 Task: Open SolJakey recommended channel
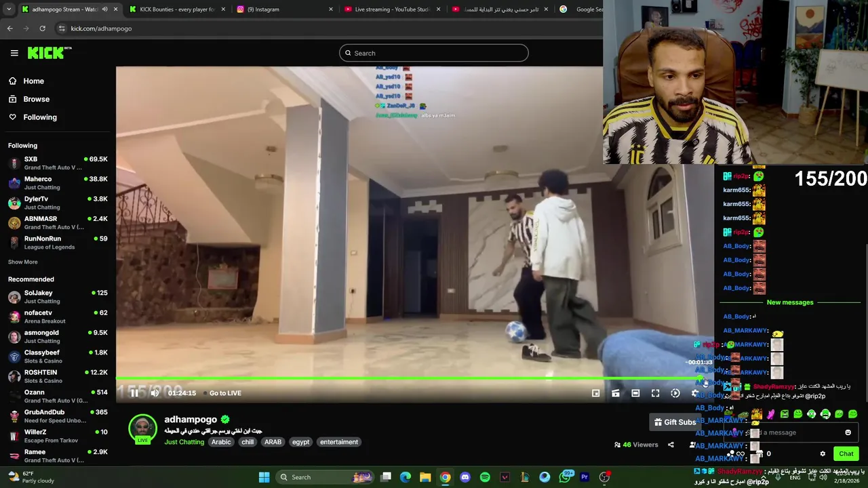click(x=58, y=297)
